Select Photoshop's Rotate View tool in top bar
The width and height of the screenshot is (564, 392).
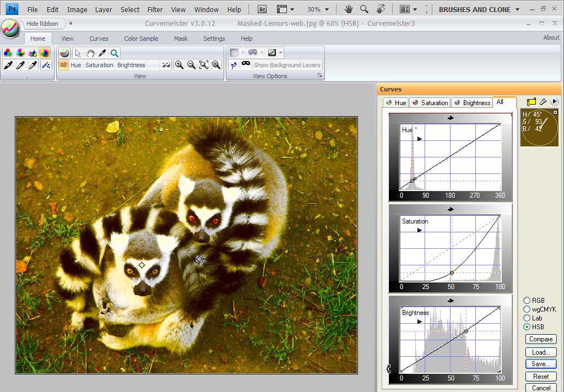(x=381, y=9)
